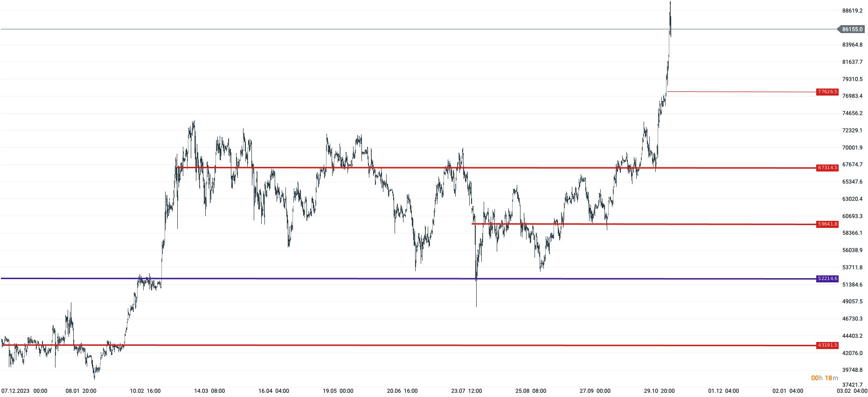Click the 60693.3 price axis value
Image resolution: width=868 pixels, height=397 pixels.
pos(852,216)
